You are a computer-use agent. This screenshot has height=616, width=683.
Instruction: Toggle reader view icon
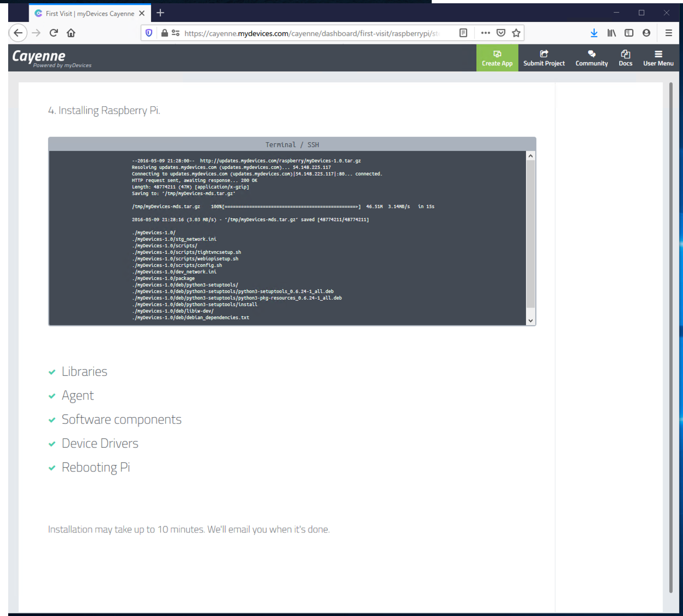463,33
